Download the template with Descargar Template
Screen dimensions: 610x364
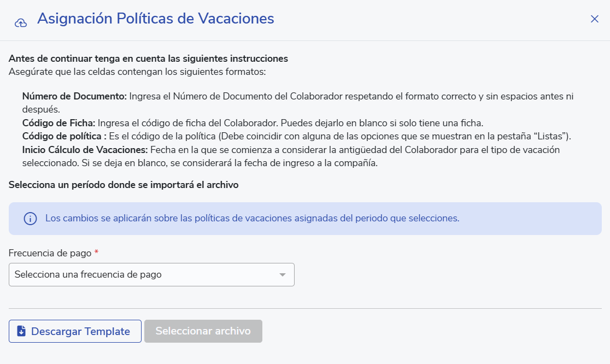click(x=75, y=331)
